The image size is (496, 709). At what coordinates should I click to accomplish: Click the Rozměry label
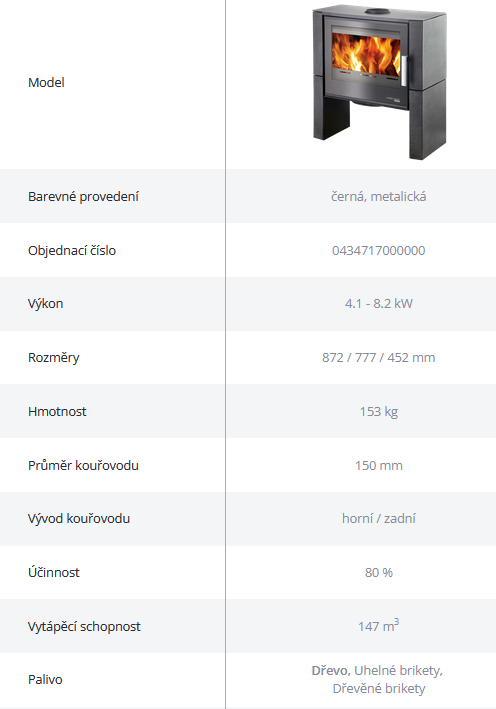[54, 357]
